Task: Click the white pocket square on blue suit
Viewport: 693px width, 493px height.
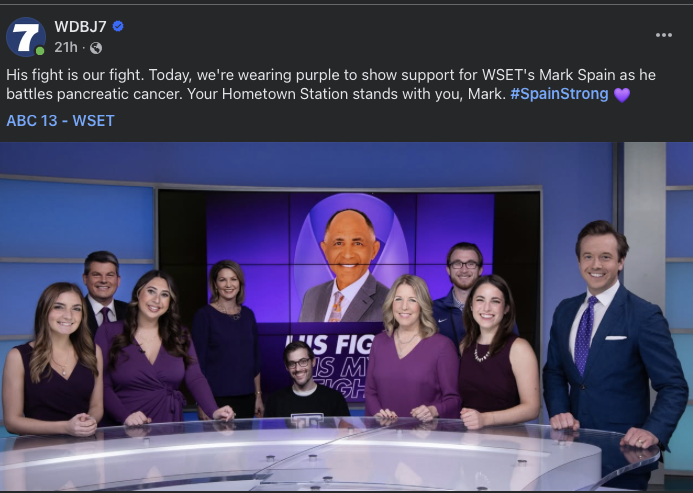Action: tap(616, 338)
